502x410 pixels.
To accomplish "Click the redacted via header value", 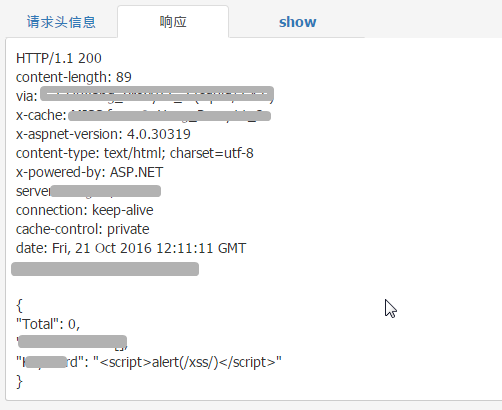I will (157, 94).
